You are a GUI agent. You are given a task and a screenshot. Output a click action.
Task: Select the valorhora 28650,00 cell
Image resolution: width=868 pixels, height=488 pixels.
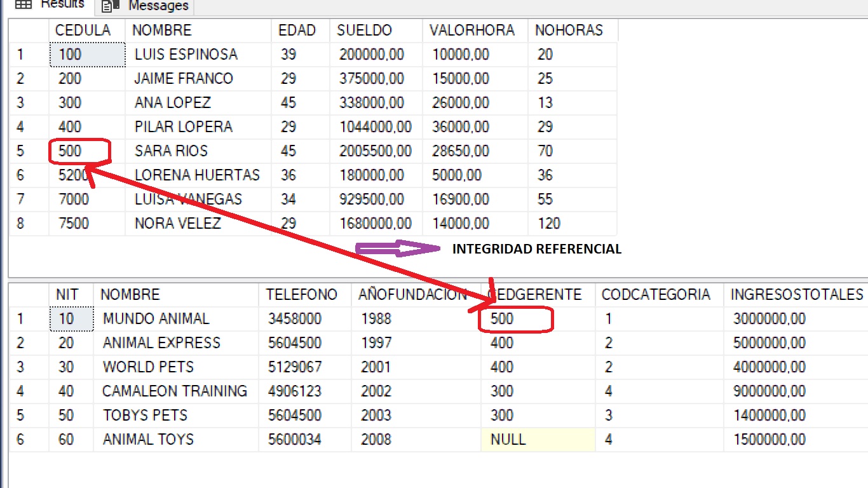click(475, 151)
